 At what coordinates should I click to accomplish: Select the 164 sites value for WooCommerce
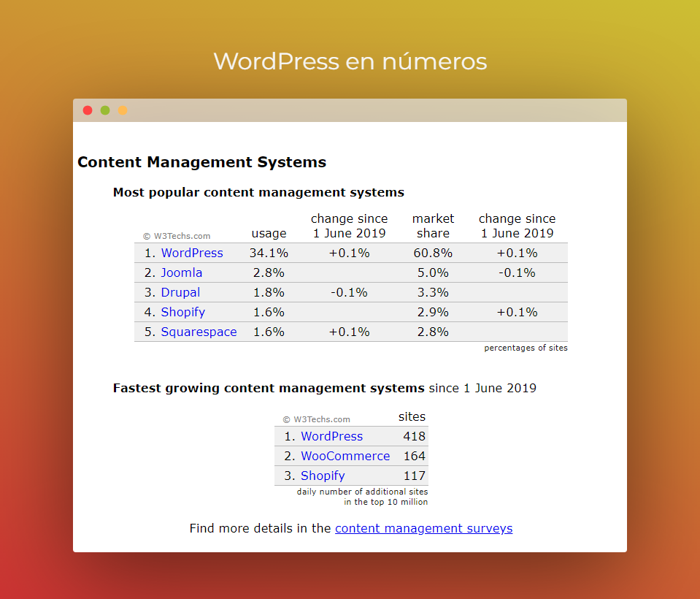pos(415,456)
